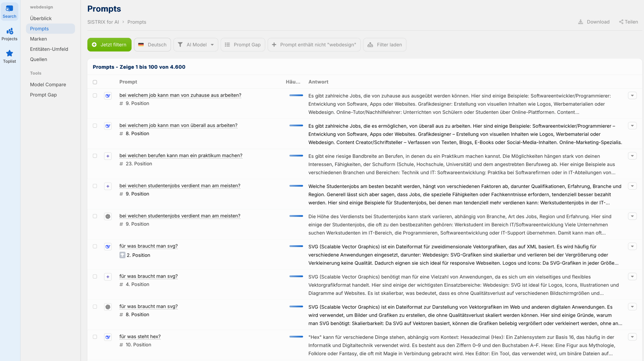The image size is (644, 361).
Task: Open Überblick in the sidebar
Action: point(41,18)
